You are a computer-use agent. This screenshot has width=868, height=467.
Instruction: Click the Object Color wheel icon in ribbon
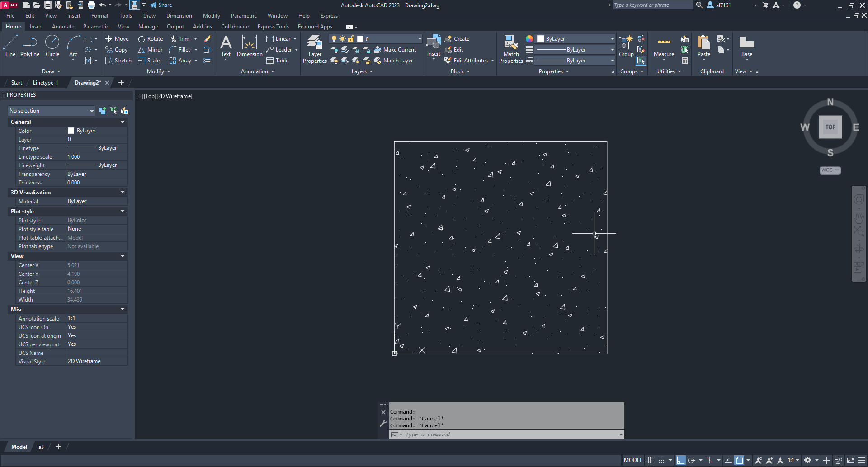pos(529,39)
